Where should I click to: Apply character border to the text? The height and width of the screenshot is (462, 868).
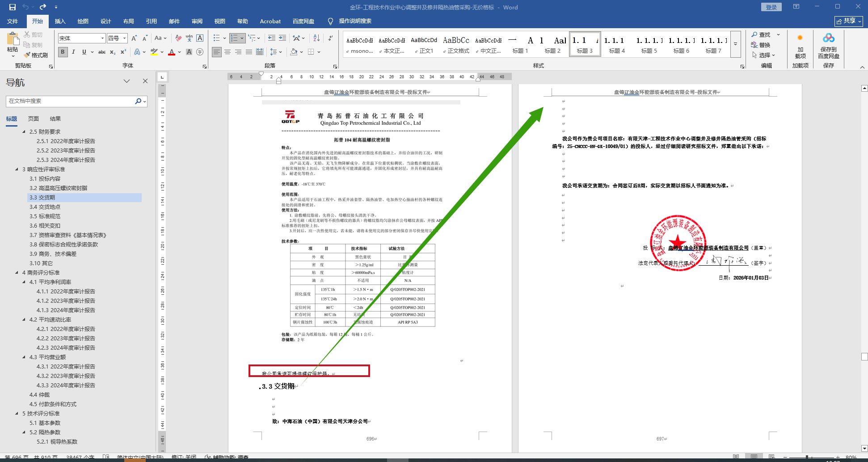click(200, 38)
